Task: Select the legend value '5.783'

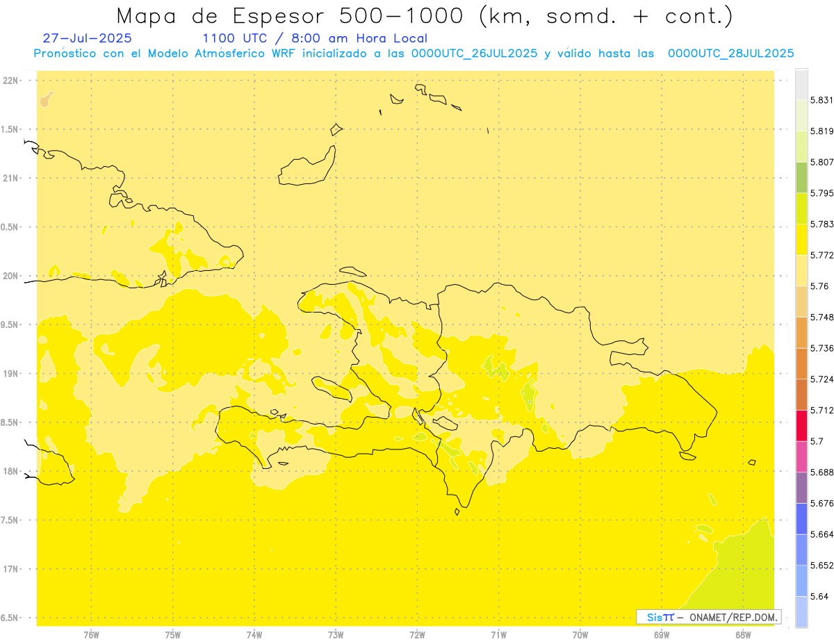Action: pyautogui.click(x=821, y=224)
